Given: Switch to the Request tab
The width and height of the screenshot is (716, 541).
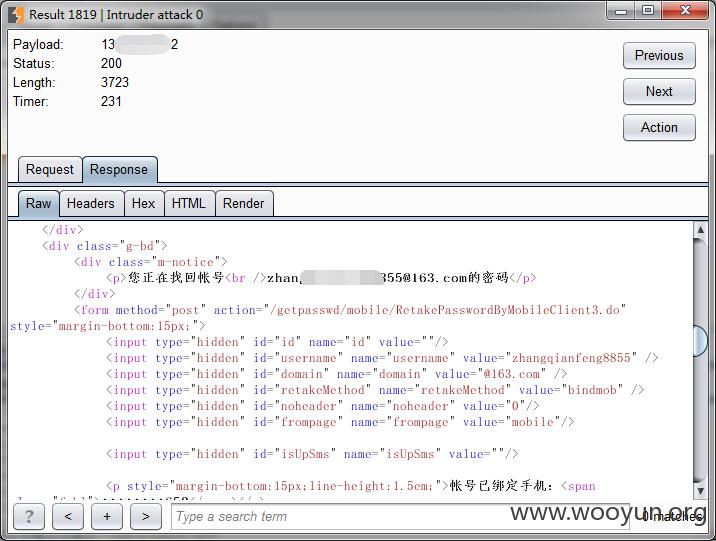Looking at the screenshot, I should click(50, 169).
